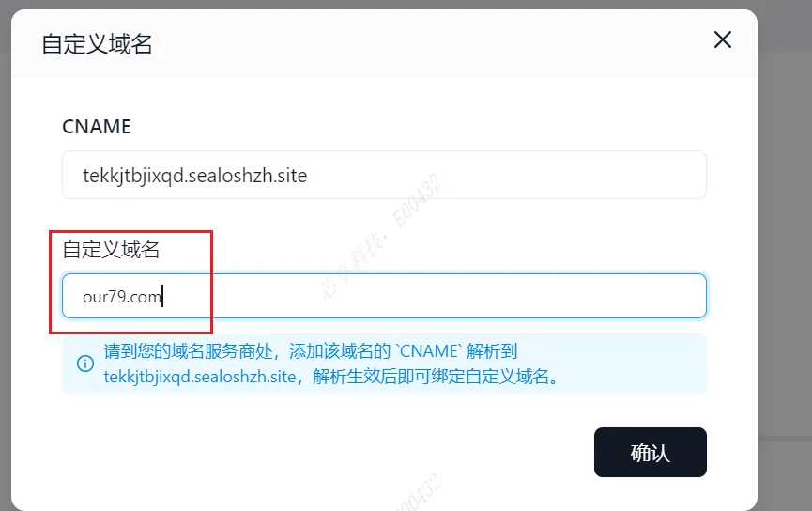Image resolution: width=812 pixels, height=511 pixels.
Task: Click the empty right end of the domain input
Action: pos(621,296)
